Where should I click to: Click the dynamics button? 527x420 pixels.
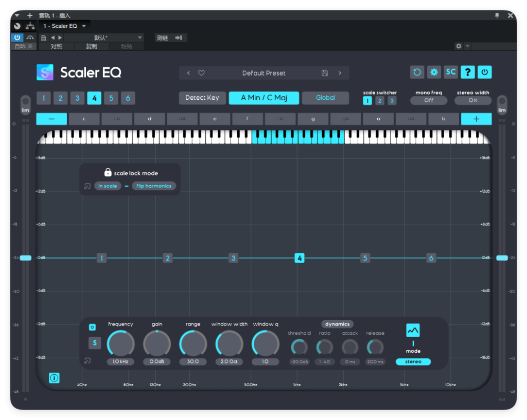338,324
